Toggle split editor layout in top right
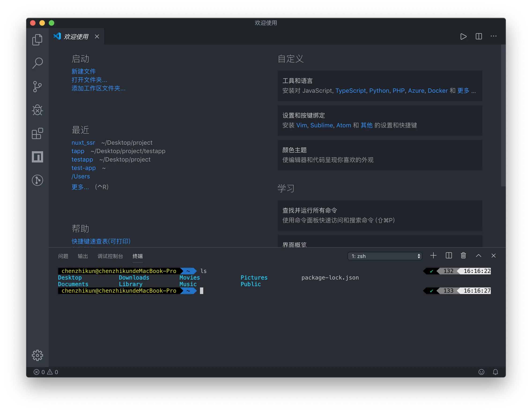Screen dimensions: 532x412 coord(479,36)
